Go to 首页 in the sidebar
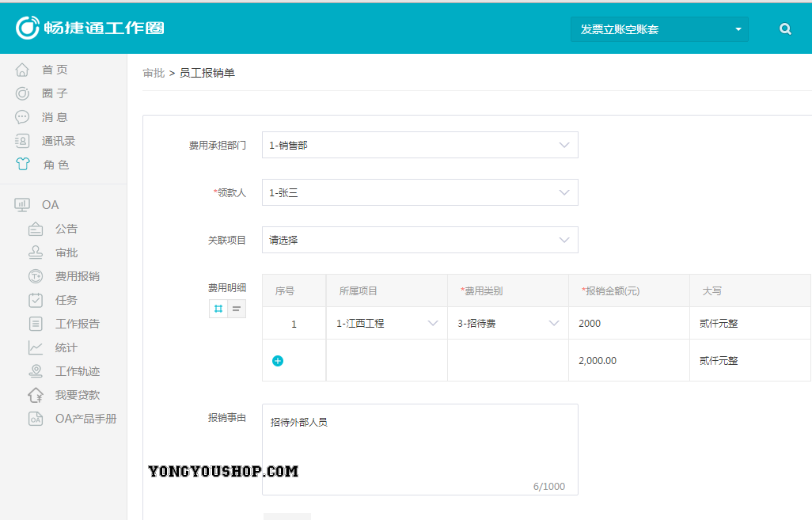This screenshot has width=812, height=520. 55,70
